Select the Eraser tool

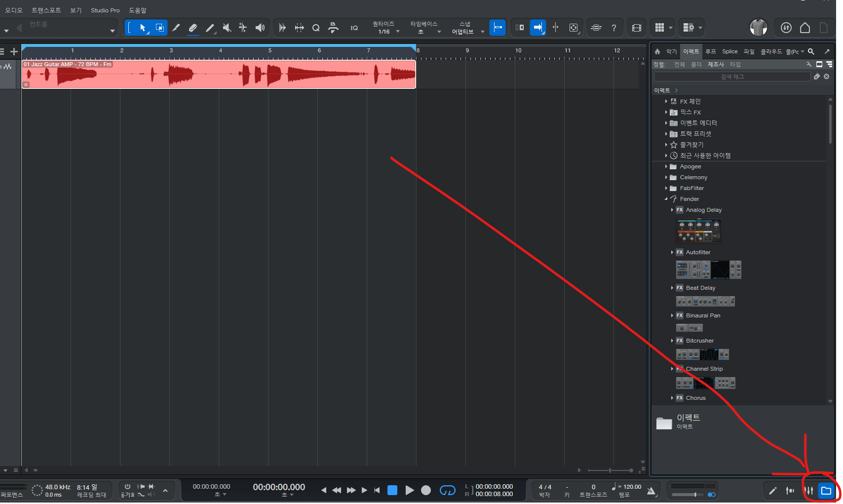[193, 28]
